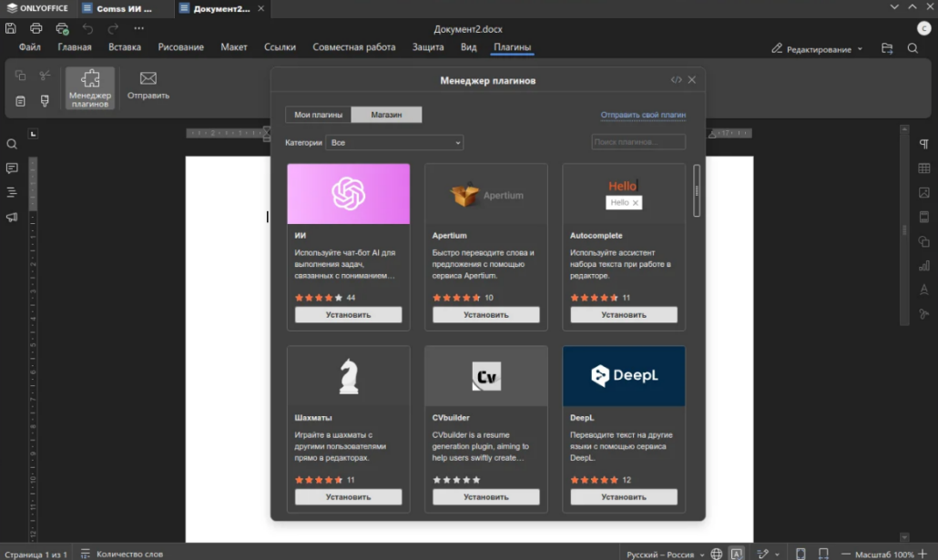
Task: Click the Redo arrow
Action: (x=113, y=28)
